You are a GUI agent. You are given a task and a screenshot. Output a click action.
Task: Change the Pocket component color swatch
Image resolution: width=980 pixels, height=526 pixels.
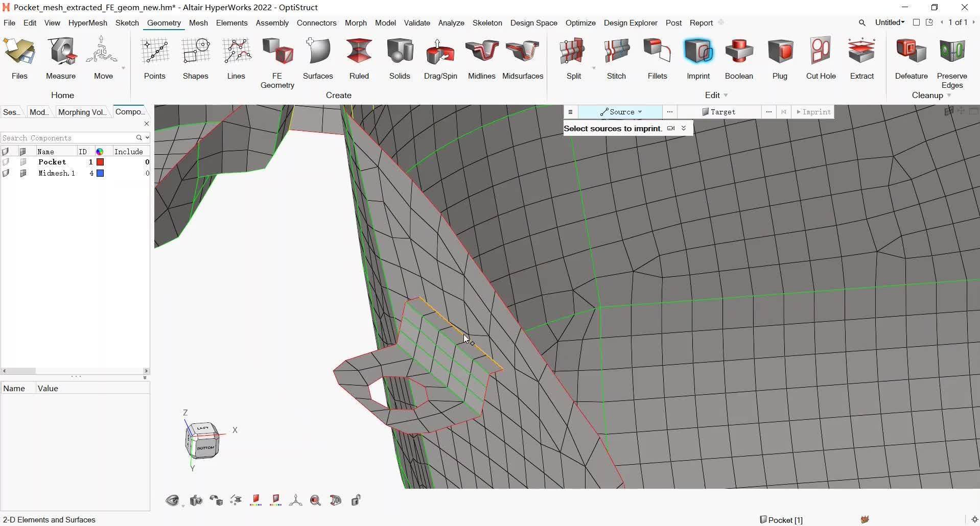pyautogui.click(x=101, y=162)
